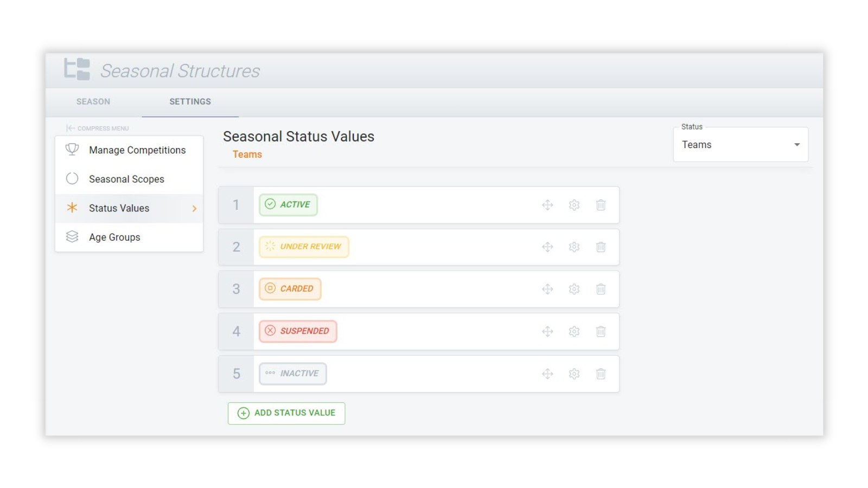Image resolution: width=868 pixels, height=488 pixels.
Task: Click the green Active status badge
Action: pos(288,205)
